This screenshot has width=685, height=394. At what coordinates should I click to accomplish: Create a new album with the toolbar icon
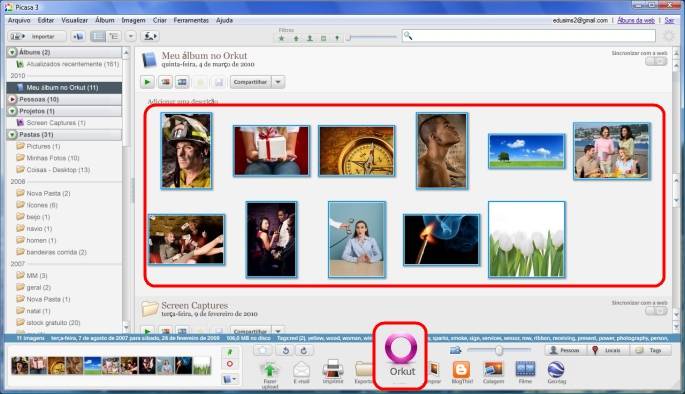pyautogui.click(x=79, y=37)
